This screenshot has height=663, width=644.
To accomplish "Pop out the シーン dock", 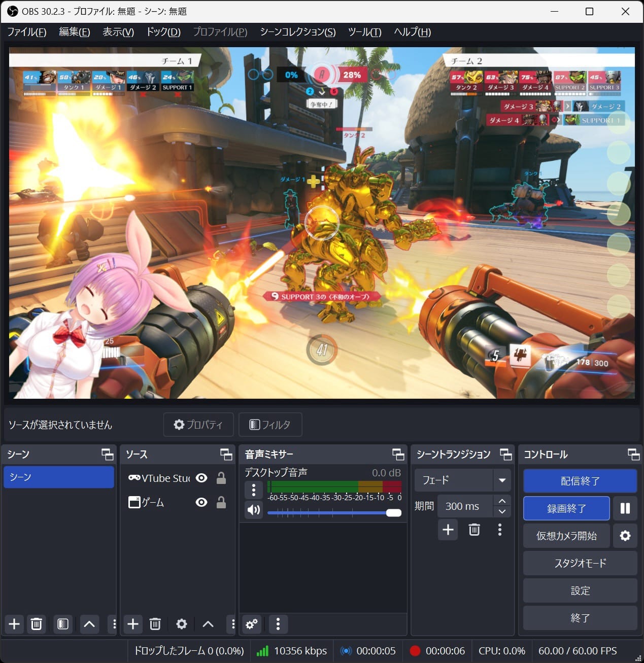I will [108, 454].
